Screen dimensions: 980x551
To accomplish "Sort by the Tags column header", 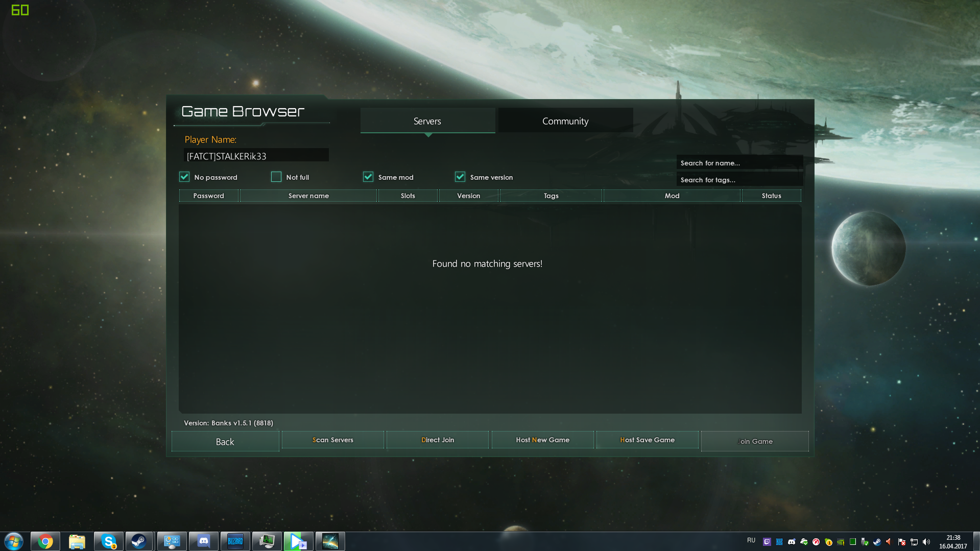I will [551, 196].
